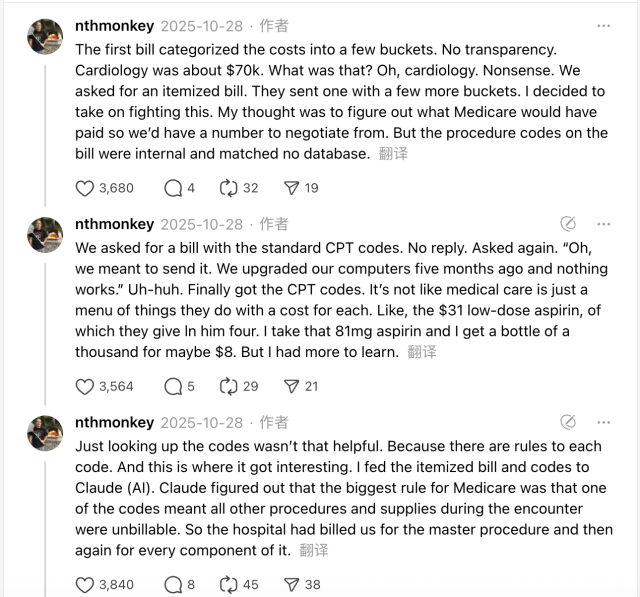Open the 2025-10-28 timestamp on third post
The height and width of the screenshot is (597, 640).
[201, 422]
